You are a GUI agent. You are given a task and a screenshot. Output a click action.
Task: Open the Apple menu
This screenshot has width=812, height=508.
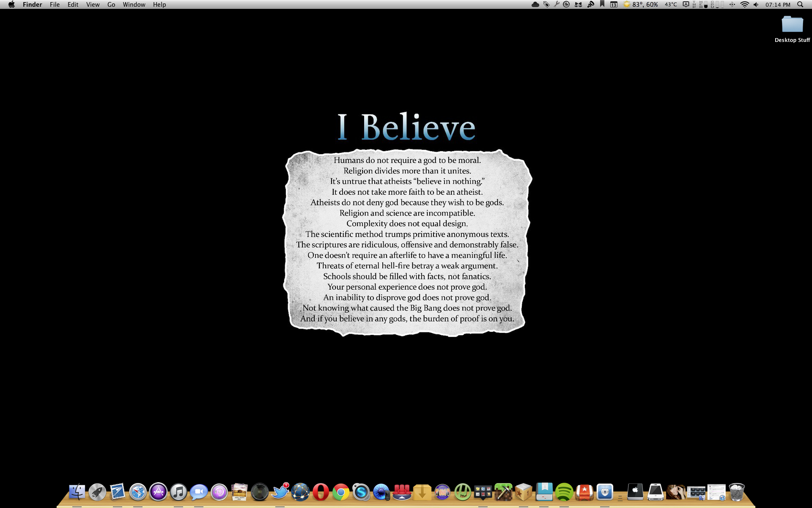(x=11, y=5)
